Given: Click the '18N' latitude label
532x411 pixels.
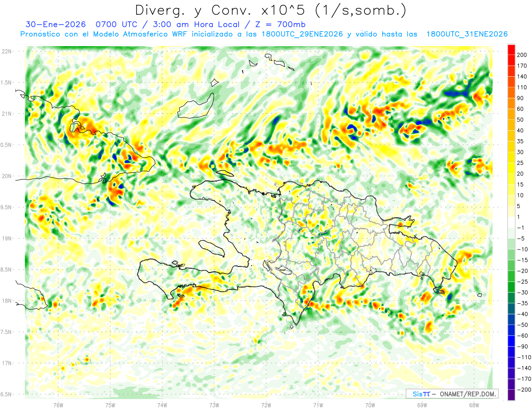Looking at the screenshot, I should [x=6, y=301].
